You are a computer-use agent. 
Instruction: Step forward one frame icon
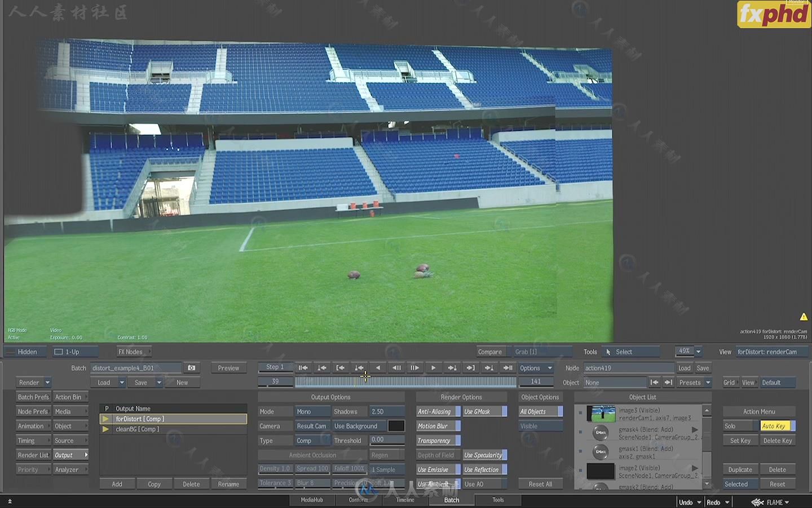414,368
